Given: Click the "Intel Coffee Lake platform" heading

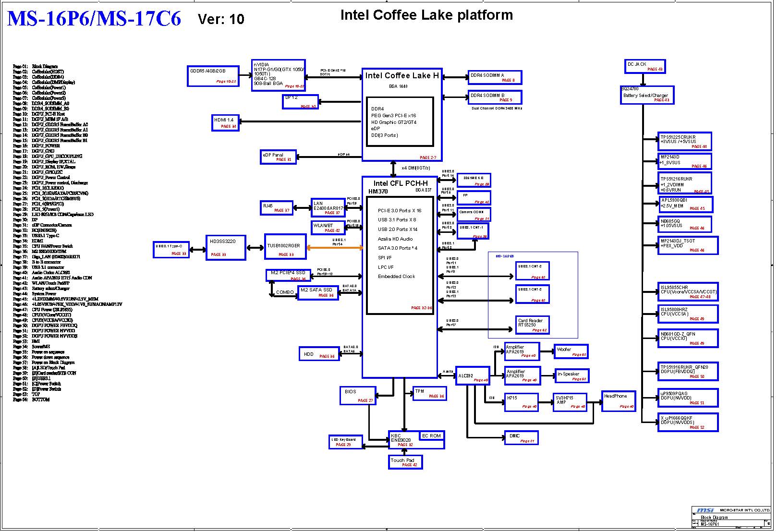Looking at the screenshot, I should tap(426, 15).
